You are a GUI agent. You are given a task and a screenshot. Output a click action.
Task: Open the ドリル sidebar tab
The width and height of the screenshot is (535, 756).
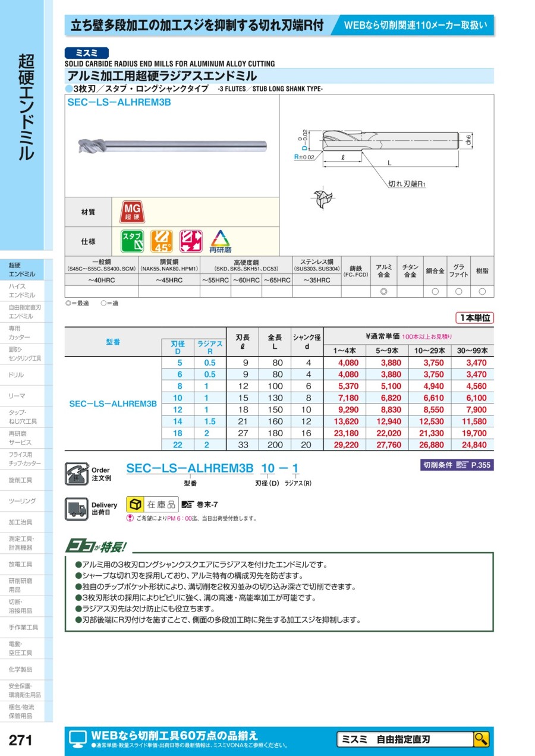click(x=26, y=375)
